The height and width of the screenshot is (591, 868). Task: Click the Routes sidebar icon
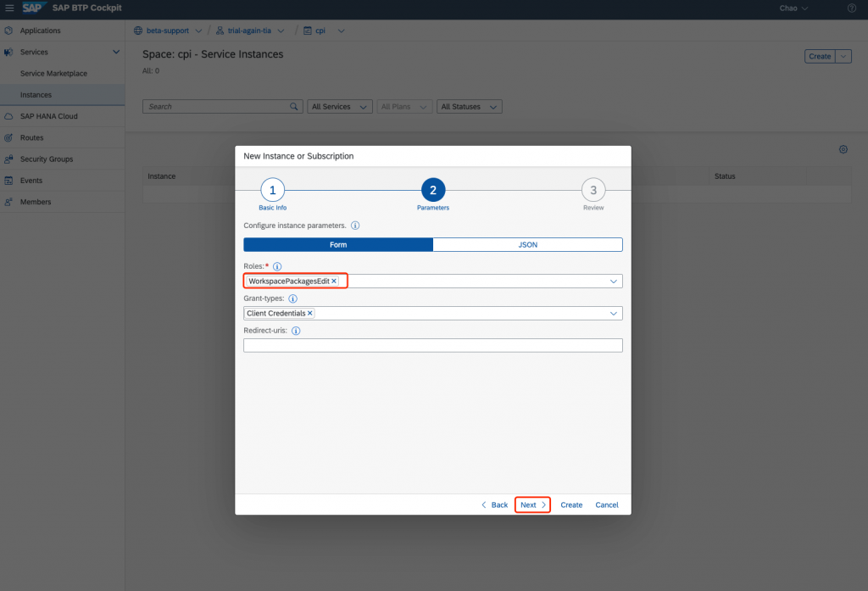point(8,138)
